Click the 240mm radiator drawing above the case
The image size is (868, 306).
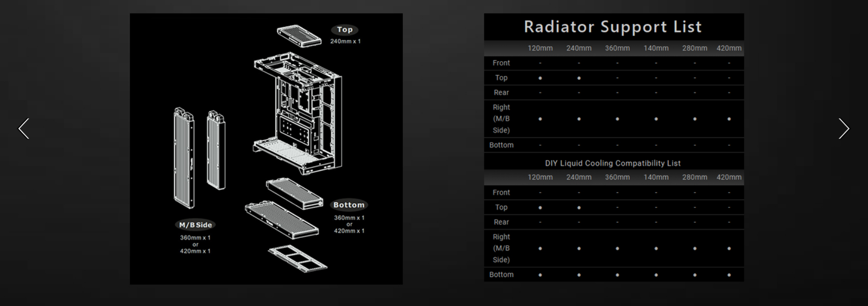tap(299, 36)
